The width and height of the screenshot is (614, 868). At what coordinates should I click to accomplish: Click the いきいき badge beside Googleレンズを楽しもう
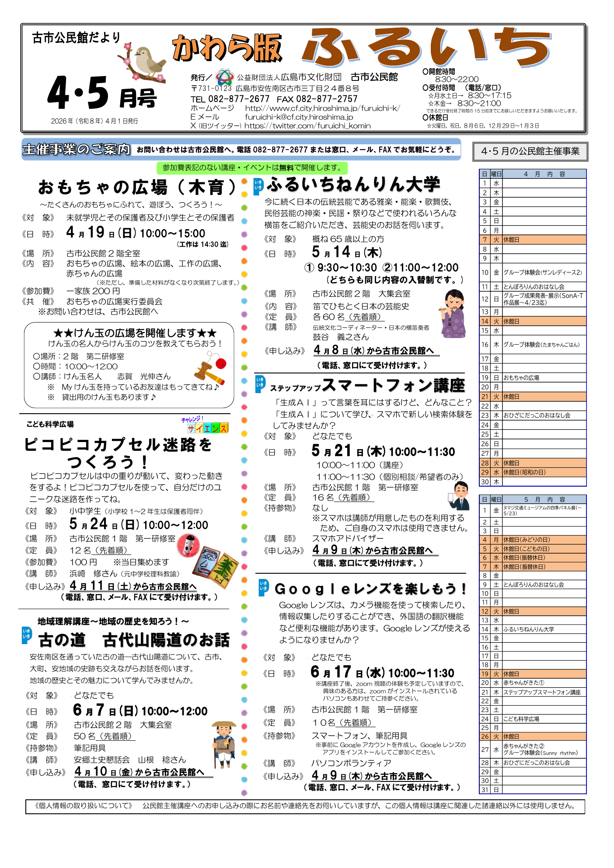click(264, 588)
